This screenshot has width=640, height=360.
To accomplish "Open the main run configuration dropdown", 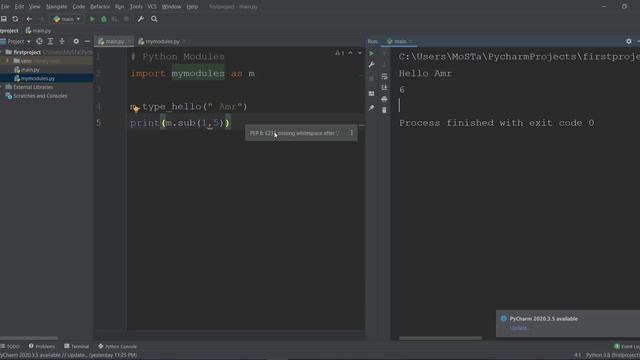I will (x=67, y=19).
